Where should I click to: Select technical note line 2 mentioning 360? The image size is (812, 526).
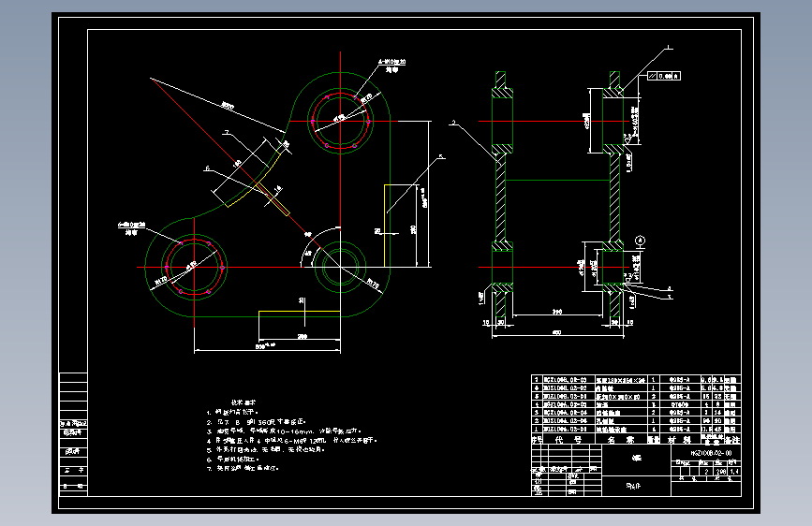tap(257, 421)
